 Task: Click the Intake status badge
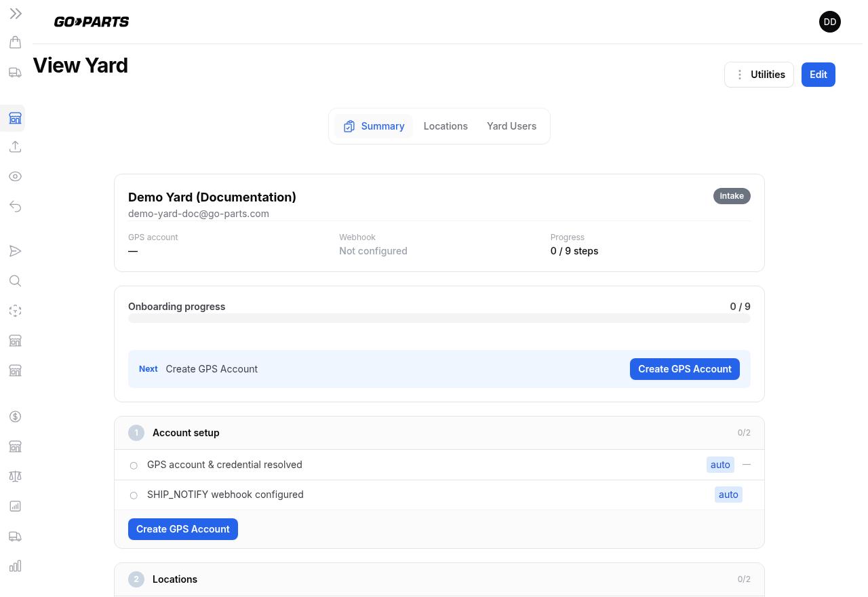coord(732,196)
